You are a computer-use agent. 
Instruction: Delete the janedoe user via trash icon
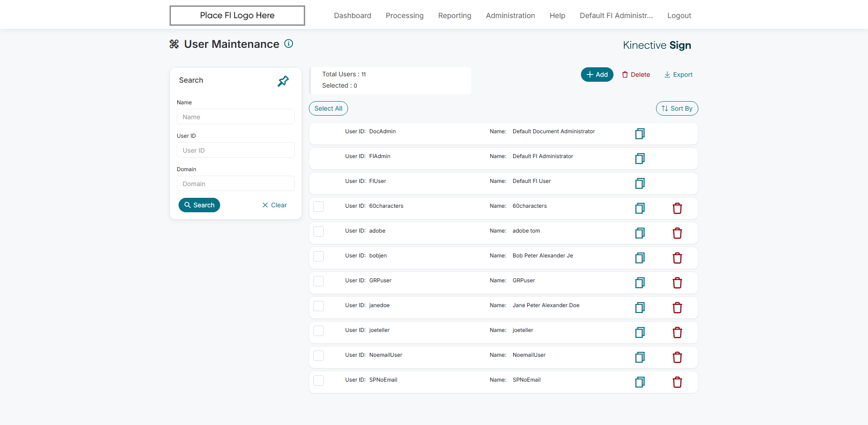[x=677, y=308]
